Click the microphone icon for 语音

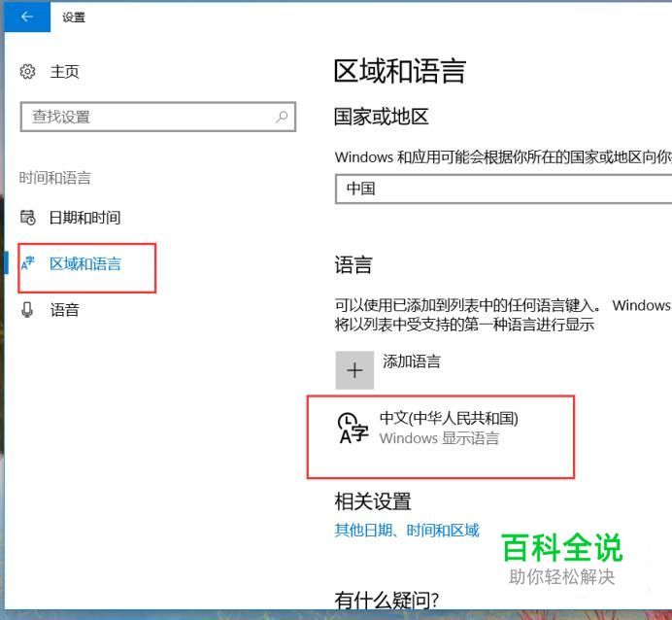[27, 309]
